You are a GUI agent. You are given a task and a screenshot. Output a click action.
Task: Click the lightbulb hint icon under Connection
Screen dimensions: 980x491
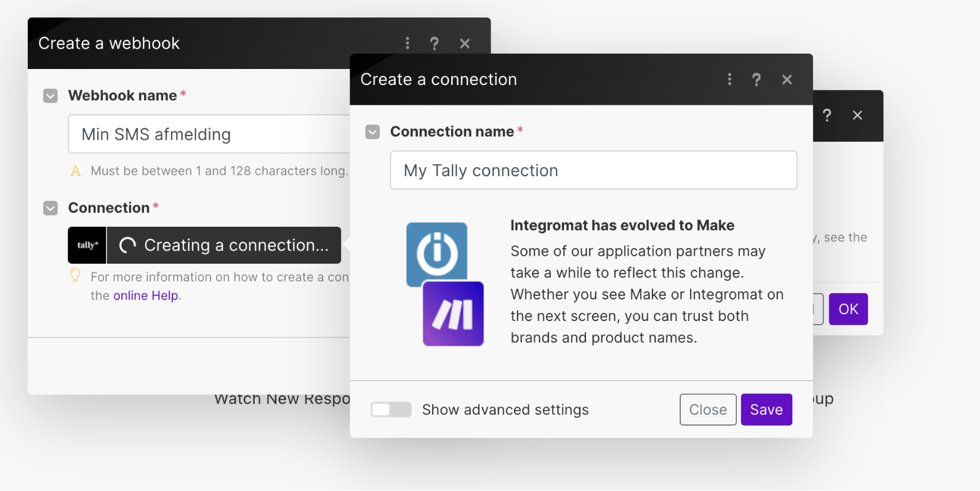click(x=75, y=275)
